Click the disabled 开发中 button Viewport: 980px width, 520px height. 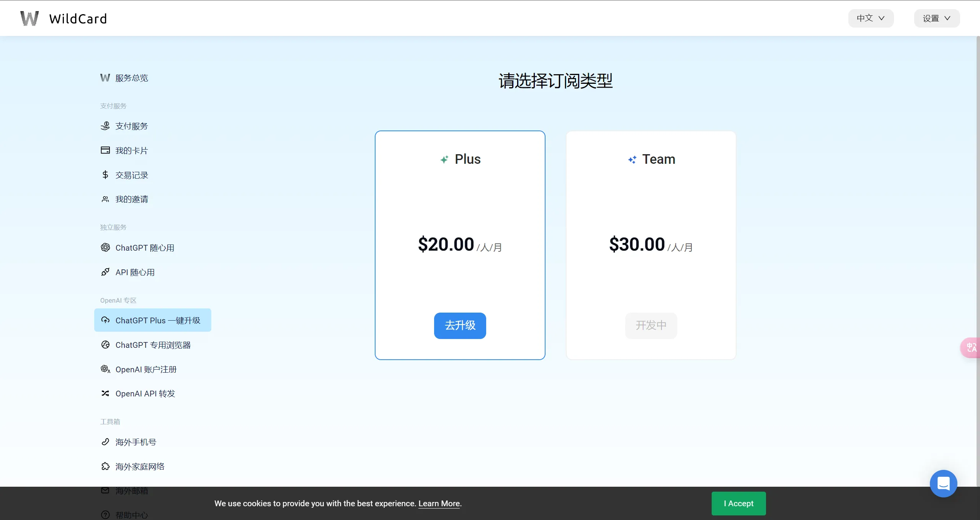(x=651, y=326)
